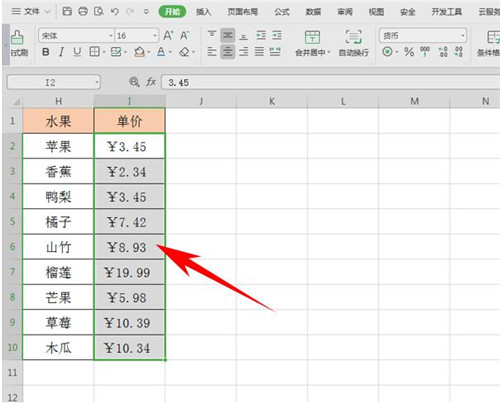Image resolution: width=500 pixels, height=403 pixels.
Task: Open Print Preview icon
Action: coord(99,12)
